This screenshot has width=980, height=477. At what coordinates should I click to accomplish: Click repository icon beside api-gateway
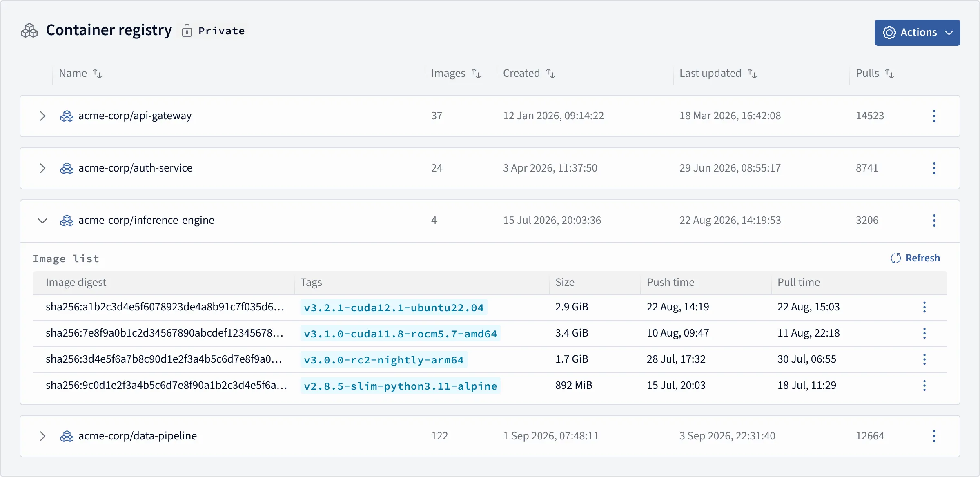pyautogui.click(x=67, y=116)
